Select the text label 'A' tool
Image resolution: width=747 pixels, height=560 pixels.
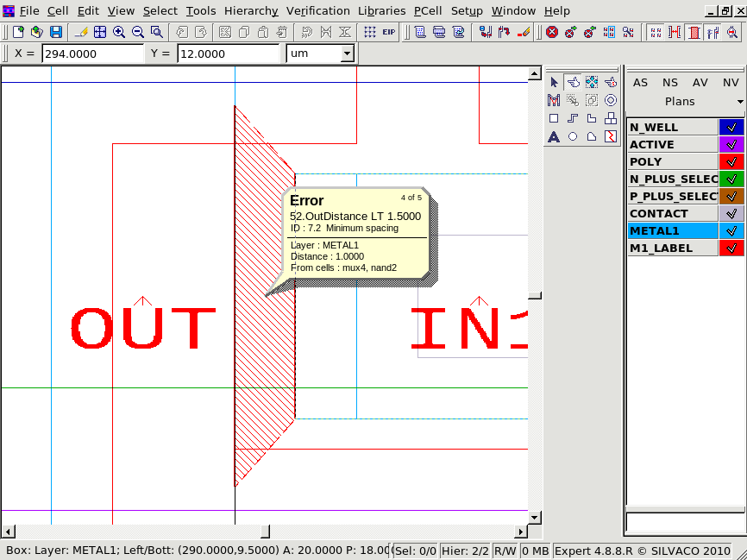pyautogui.click(x=554, y=136)
